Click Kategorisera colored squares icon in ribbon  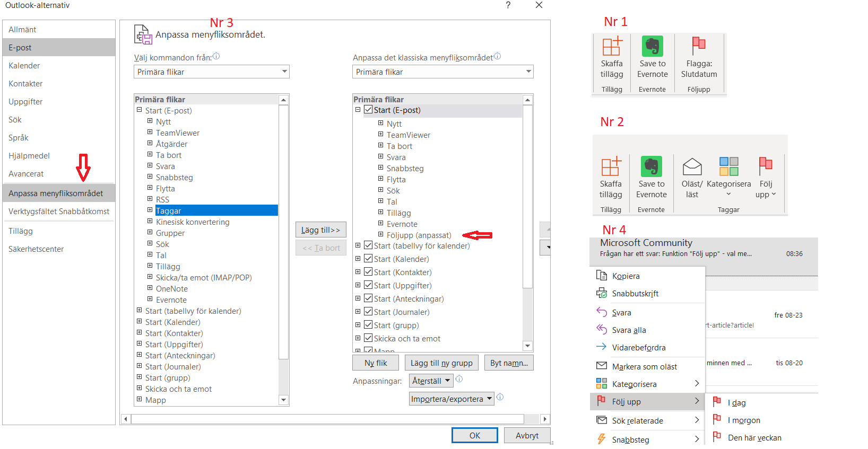click(728, 166)
